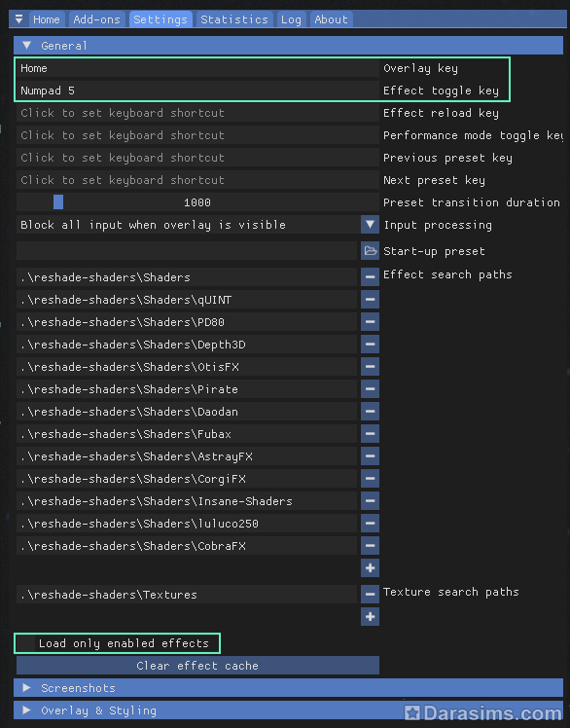570x728 pixels.
Task: Set keyboard shortcut for Effect reload key
Action: 197,113
